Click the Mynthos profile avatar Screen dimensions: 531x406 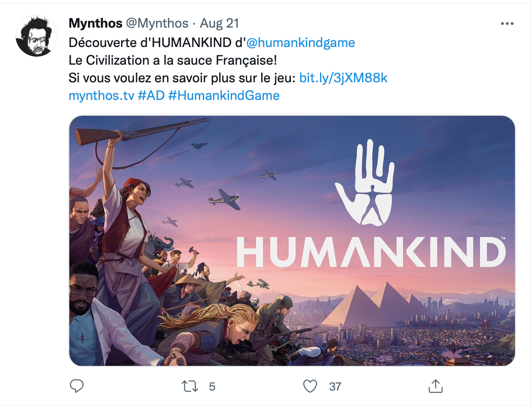click(x=36, y=36)
